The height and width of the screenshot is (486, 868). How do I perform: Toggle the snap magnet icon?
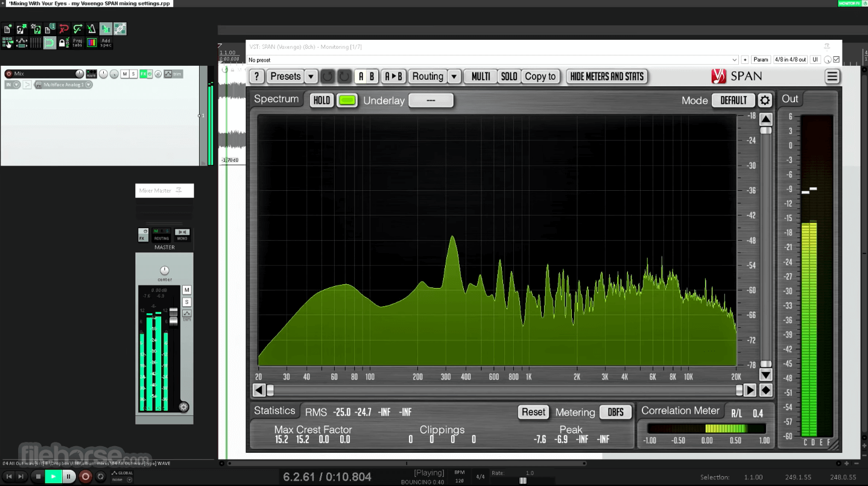tap(49, 42)
